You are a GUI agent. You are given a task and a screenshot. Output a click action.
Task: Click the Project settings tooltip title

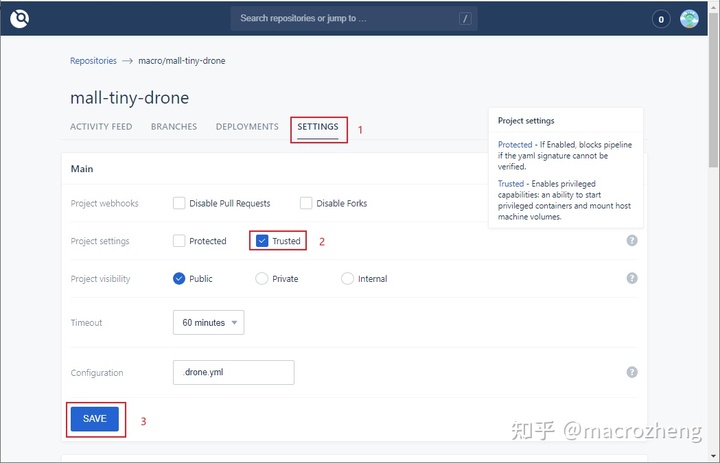click(526, 121)
